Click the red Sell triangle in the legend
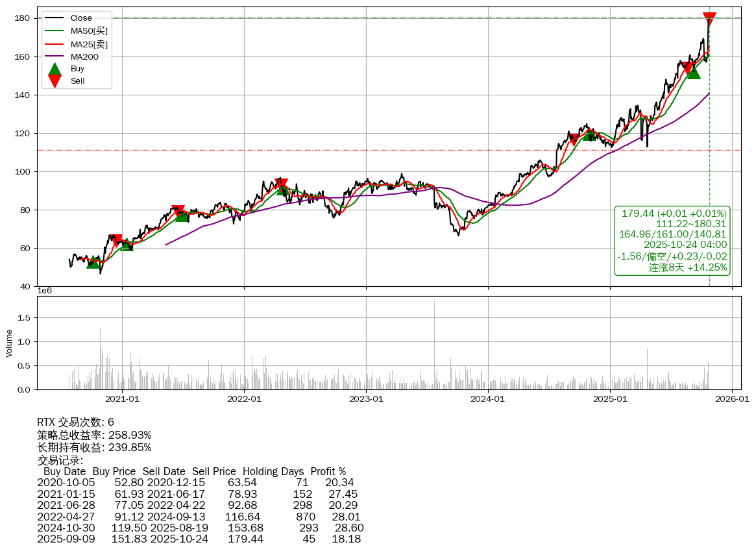The image size is (756, 551). [55, 80]
